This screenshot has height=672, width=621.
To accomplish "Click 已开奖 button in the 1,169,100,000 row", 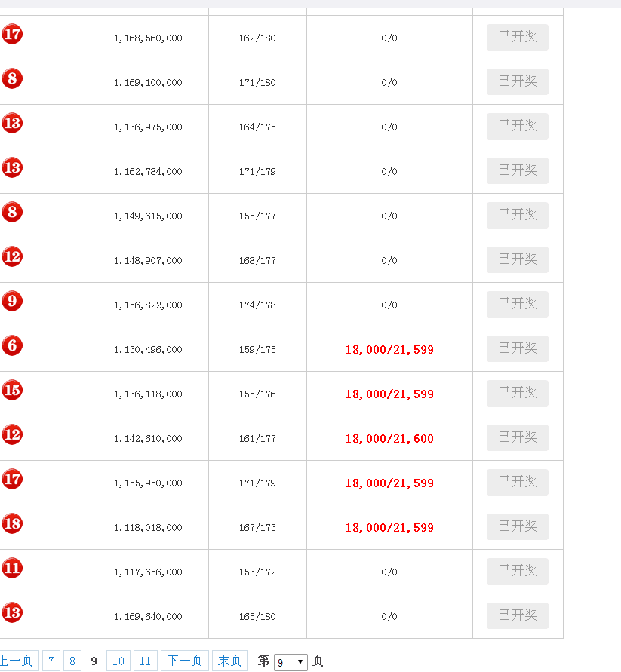I will click(518, 81).
